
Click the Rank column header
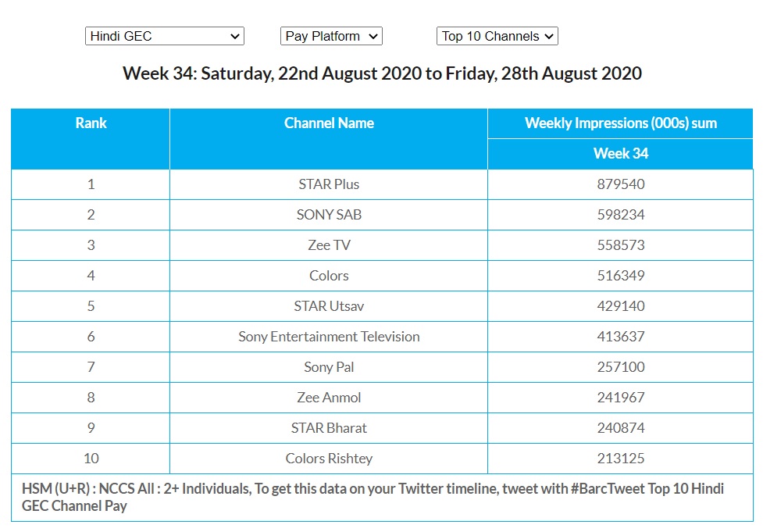[x=91, y=123]
